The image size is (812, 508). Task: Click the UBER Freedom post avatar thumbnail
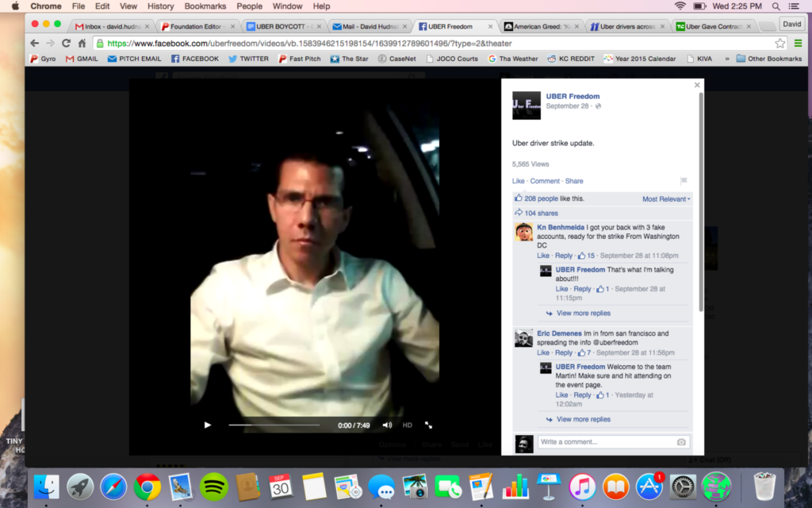[x=527, y=106]
